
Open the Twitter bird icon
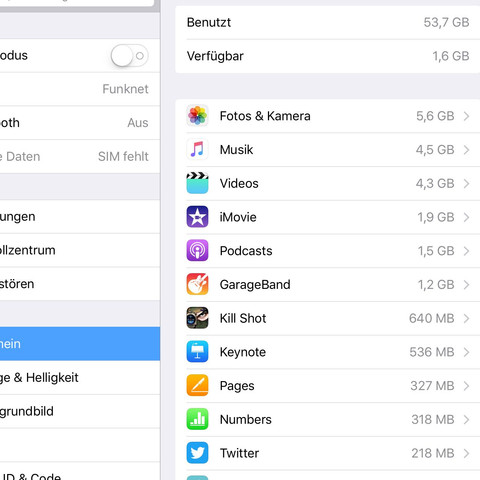(x=197, y=453)
